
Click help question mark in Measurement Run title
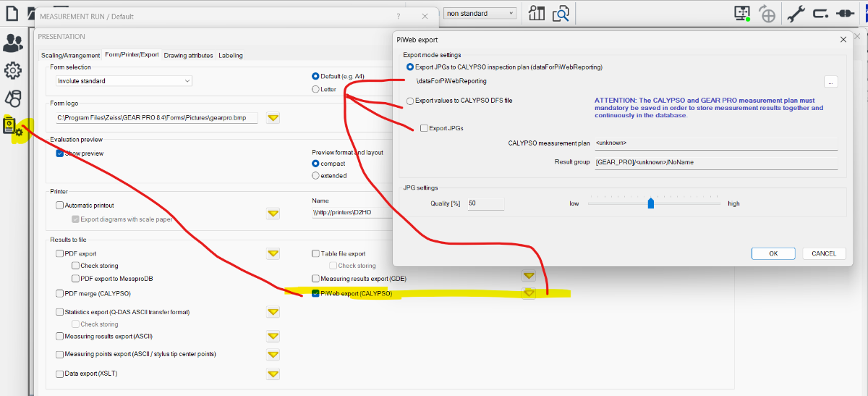click(x=398, y=16)
